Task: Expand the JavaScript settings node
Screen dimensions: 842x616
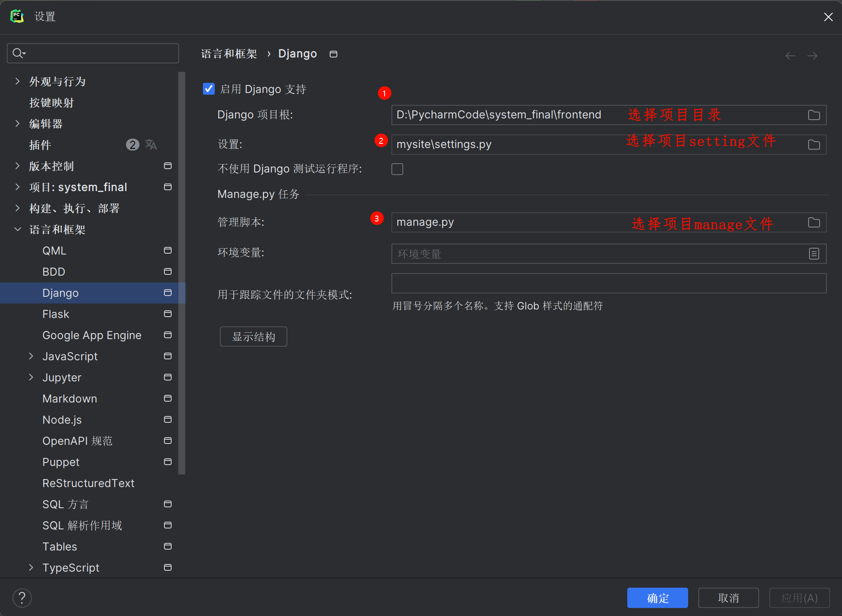Action: click(31, 356)
